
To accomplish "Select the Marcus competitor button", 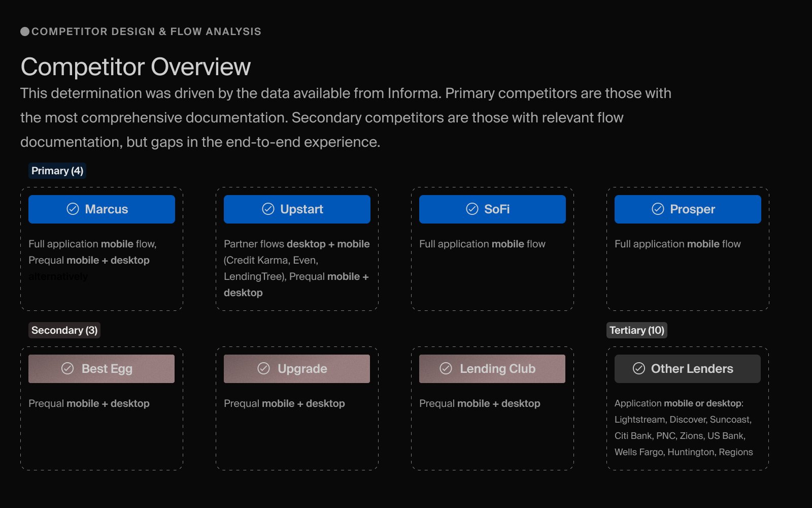I will tap(101, 209).
